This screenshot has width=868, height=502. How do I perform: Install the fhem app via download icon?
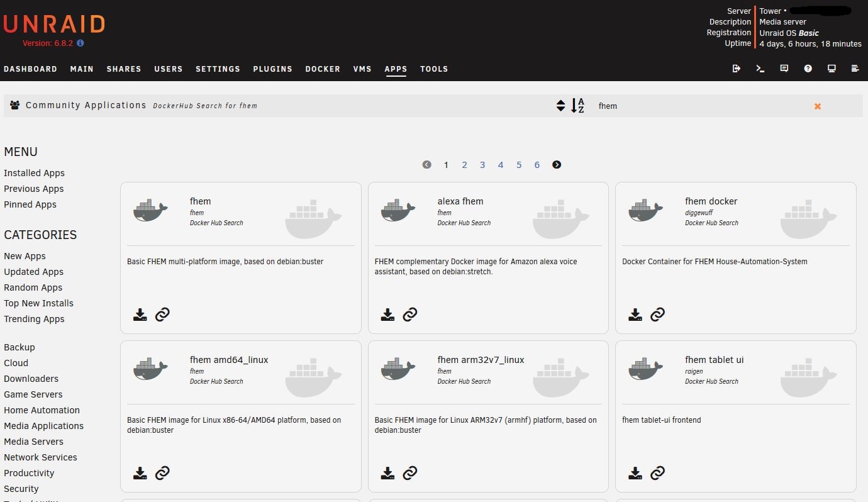(140, 315)
